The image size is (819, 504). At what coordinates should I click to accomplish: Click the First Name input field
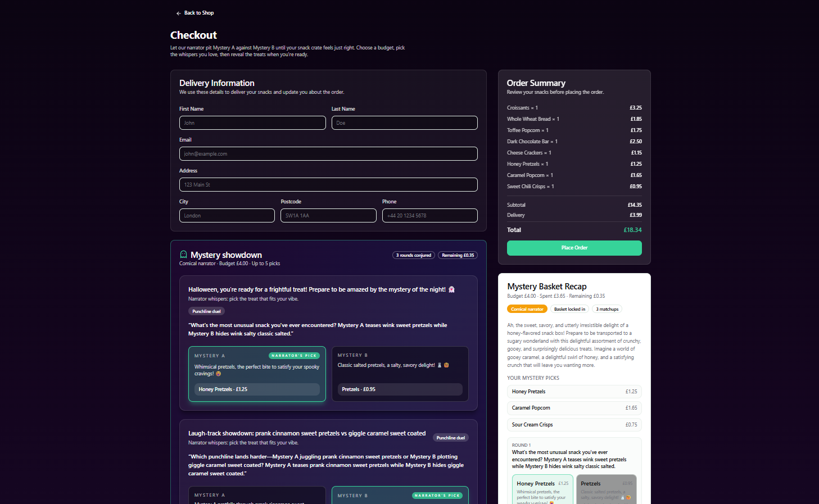[x=252, y=123]
